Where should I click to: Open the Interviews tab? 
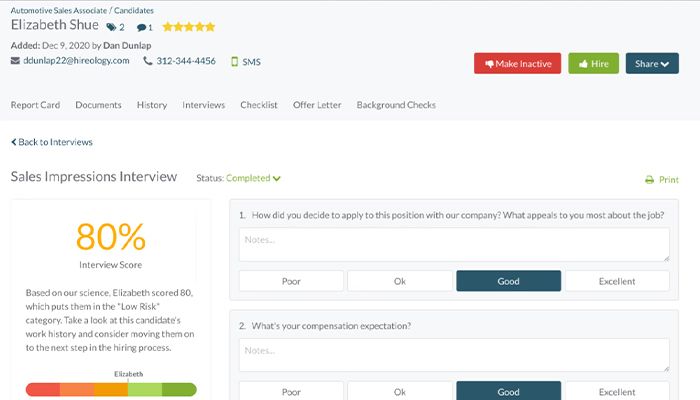pyautogui.click(x=204, y=105)
